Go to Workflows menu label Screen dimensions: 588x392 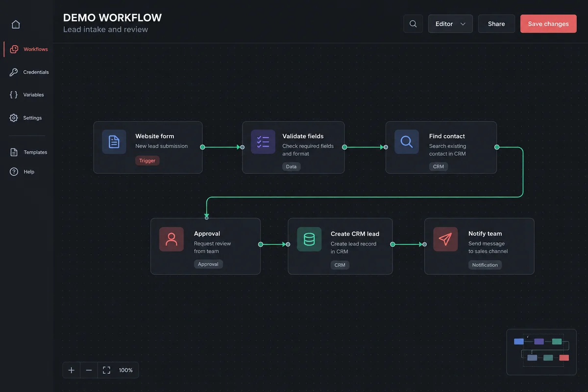point(36,49)
